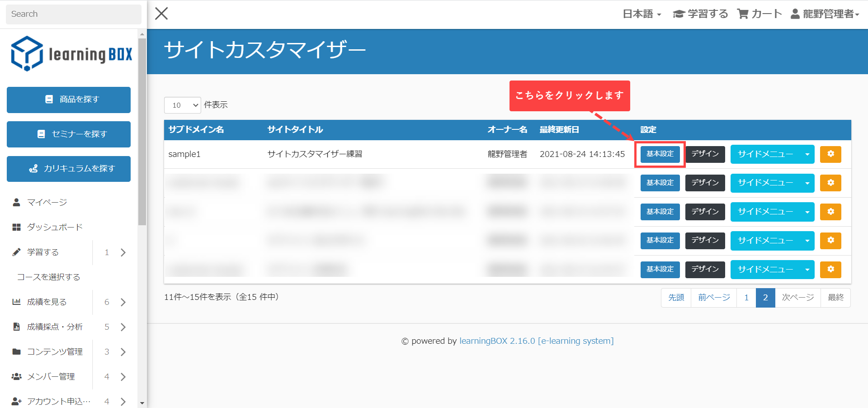This screenshot has height=408, width=868.
Task: Click the orange gear icon in last row
Action: point(830,269)
